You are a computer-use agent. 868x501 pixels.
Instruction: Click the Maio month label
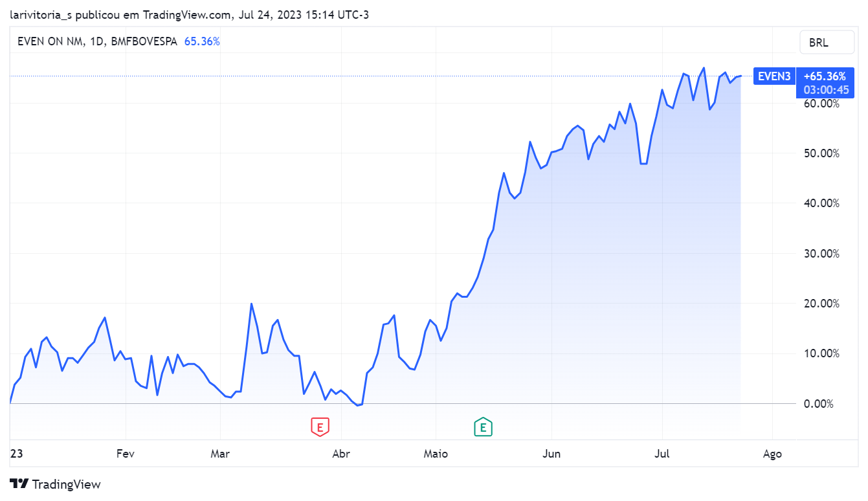coord(436,454)
